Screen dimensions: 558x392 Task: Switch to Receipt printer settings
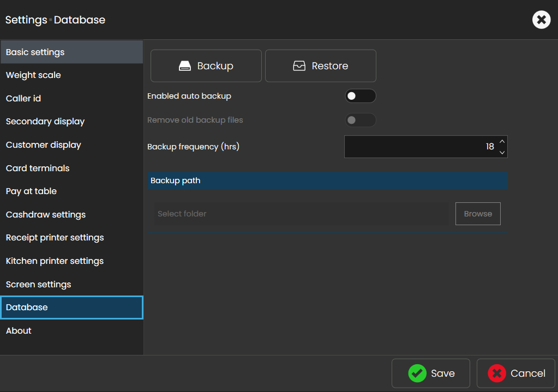(55, 238)
